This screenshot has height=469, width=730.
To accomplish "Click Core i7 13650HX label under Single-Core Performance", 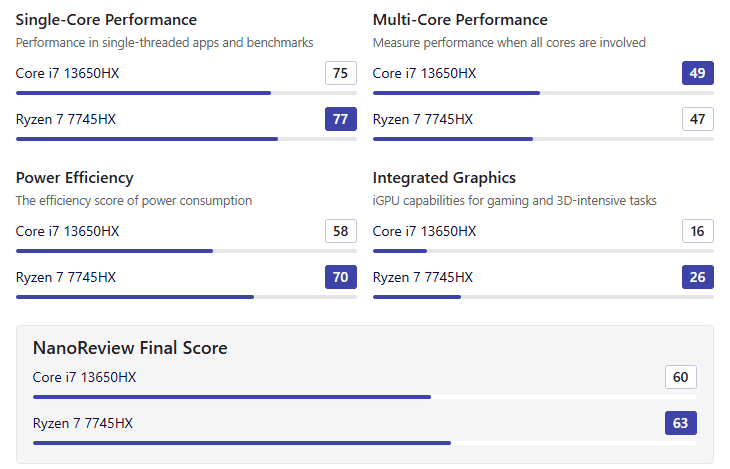I will [68, 73].
